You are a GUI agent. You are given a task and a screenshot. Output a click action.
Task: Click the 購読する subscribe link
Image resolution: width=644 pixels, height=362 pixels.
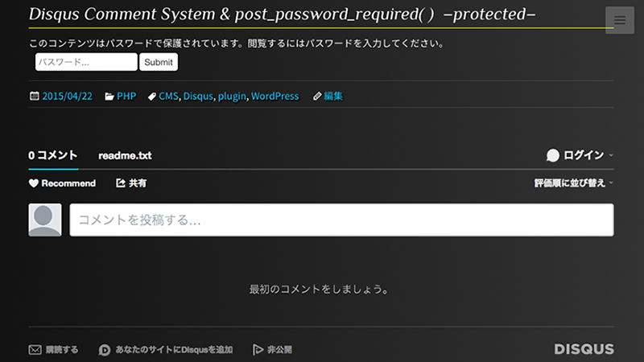click(x=62, y=350)
